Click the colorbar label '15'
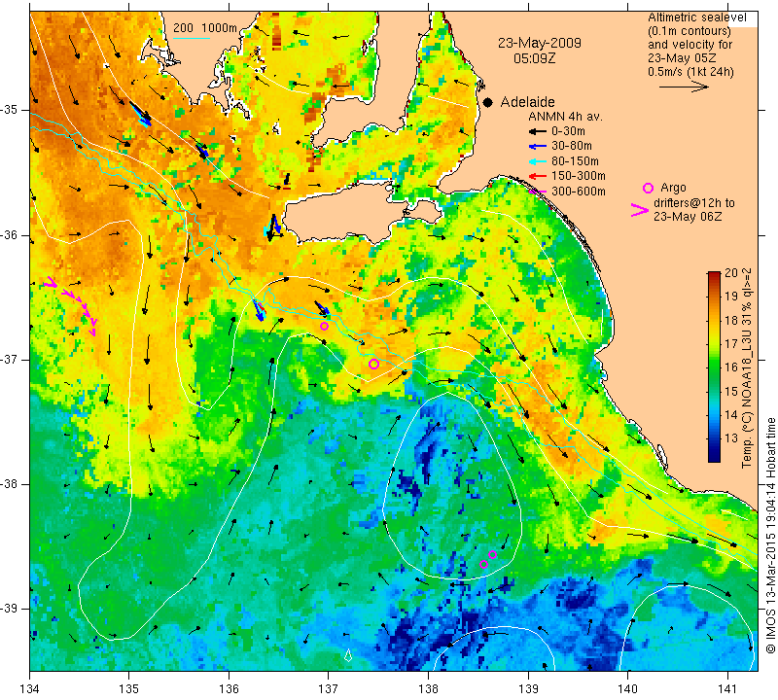Image resolution: width=778 pixels, height=700 pixels. (731, 392)
